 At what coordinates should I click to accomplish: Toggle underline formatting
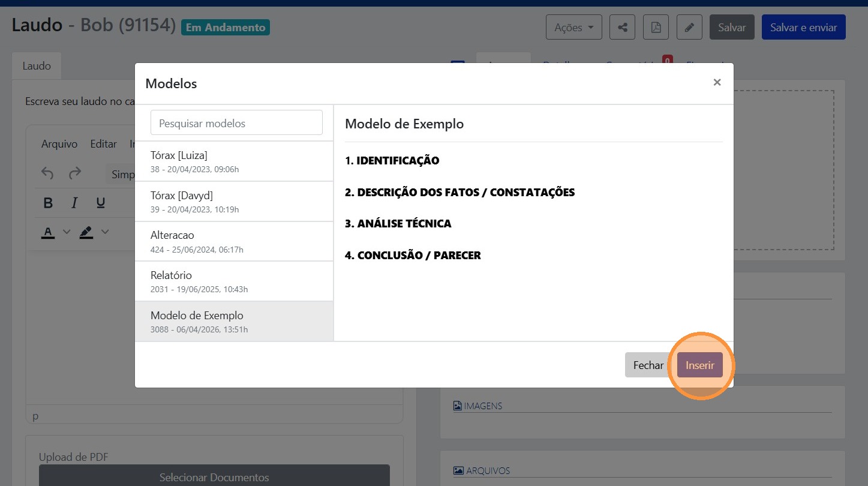tap(100, 203)
